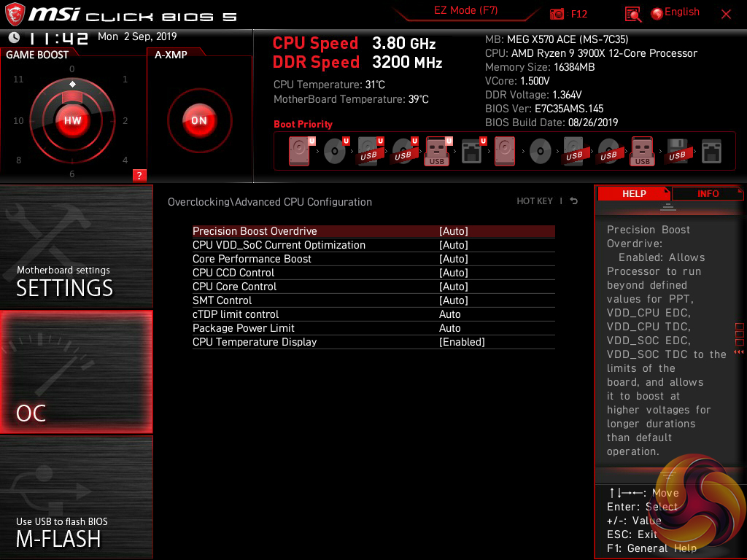Click the MSI dragon shield logo
Viewport: 747px width, 560px height.
click(15, 14)
